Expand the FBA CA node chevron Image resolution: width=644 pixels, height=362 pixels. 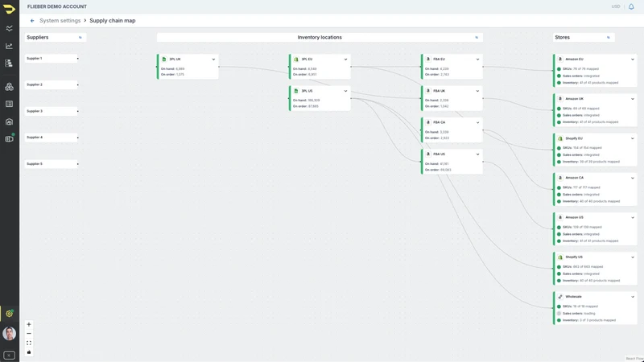click(x=477, y=123)
